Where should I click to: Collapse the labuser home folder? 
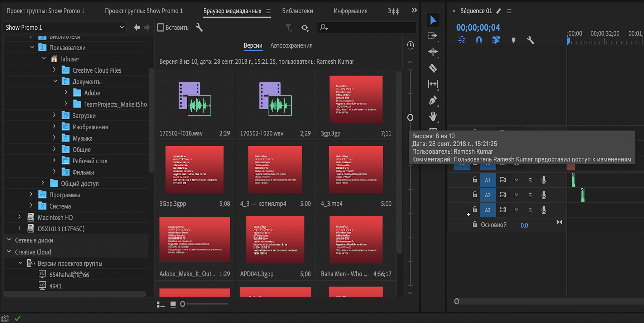(x=44, y=58)
